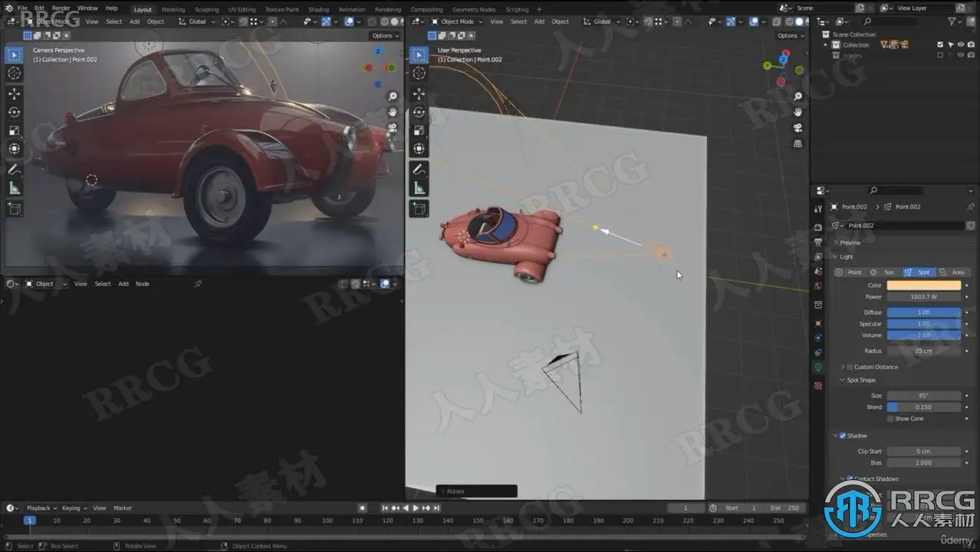Screen dimensions: 980x552
Task: Open the Keying dropdown in the timeline
Action: pos(73,508)
